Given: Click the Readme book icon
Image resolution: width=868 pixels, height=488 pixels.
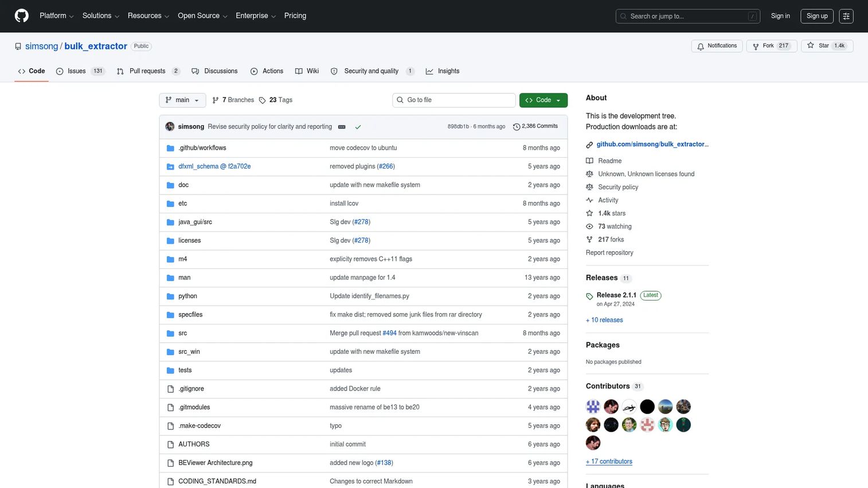Looking at the screenshot, I should (x=589, y=161).
